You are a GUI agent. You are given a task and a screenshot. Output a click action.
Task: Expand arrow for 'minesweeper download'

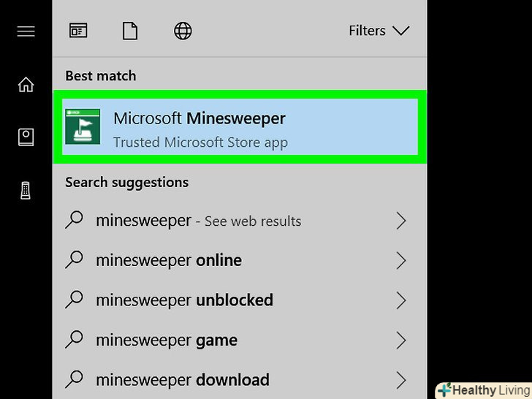coord(401,380)
